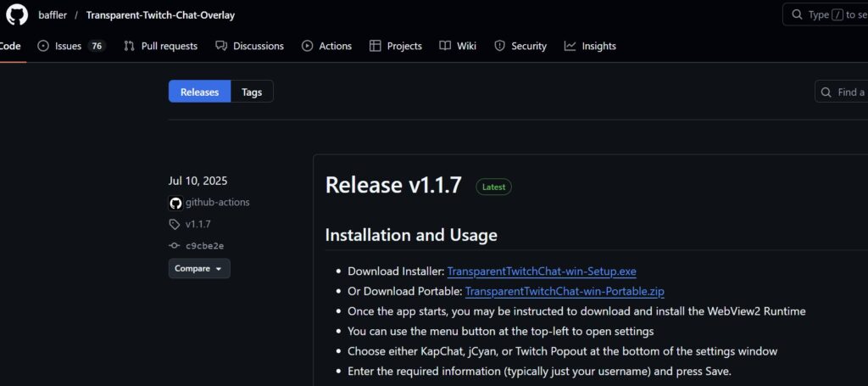Image resolution: width=868 pixels, height=386 pixels.
Task: Open the v1.1.7 tag link
Action: click(198, 224)
